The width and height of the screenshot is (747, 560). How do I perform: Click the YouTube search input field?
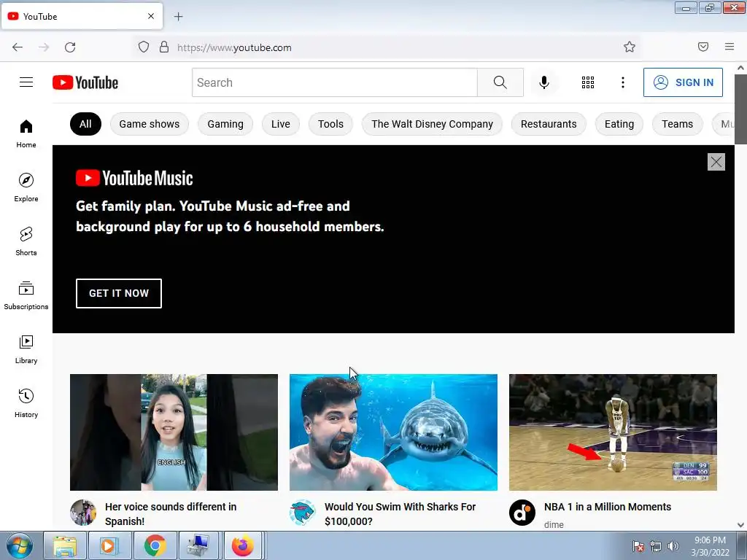(334, 82)
